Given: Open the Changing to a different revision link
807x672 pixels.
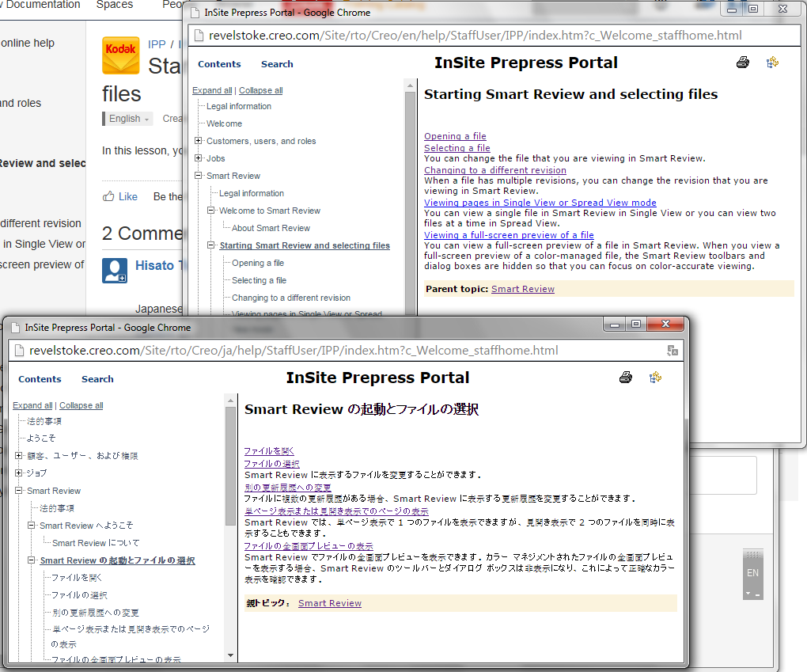Looking at the screenshot, I should click(494, 170).
